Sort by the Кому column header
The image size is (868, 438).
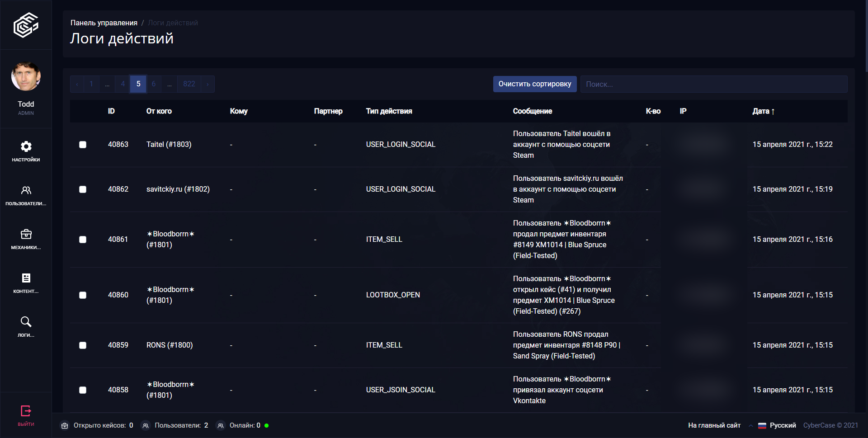pyautogui.click(x=239, y=111)
